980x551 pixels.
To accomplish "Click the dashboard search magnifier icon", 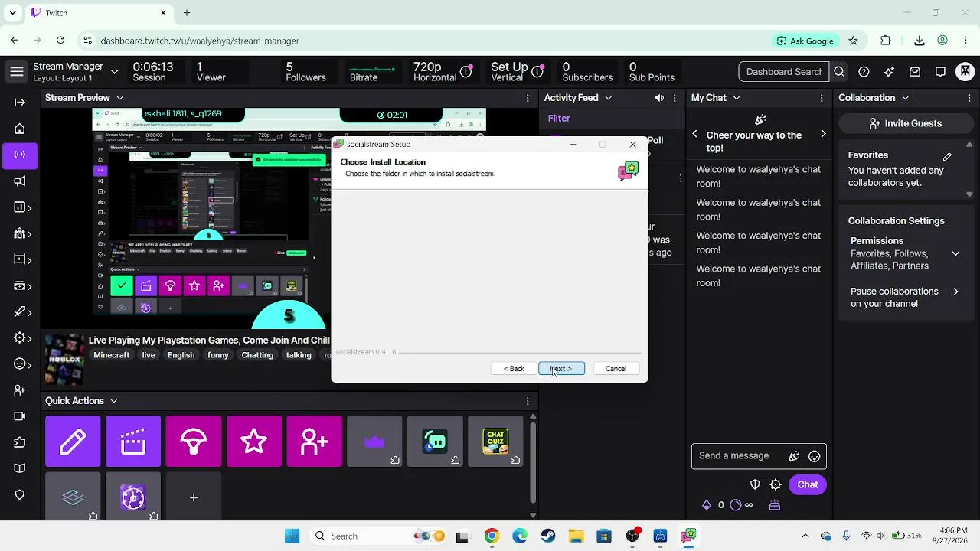I will coord(839,72).
